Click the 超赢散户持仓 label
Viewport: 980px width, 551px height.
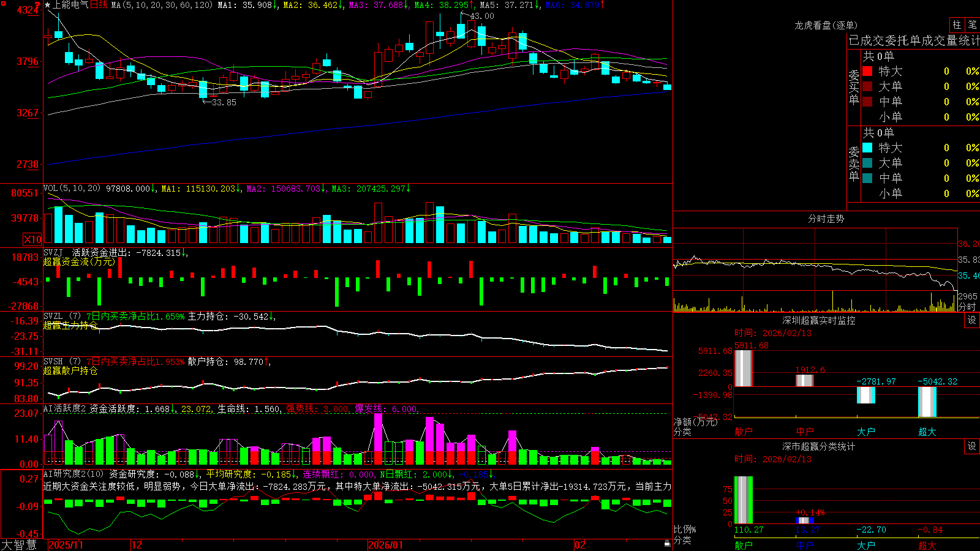pyautogui.click(x=70, y=371)
